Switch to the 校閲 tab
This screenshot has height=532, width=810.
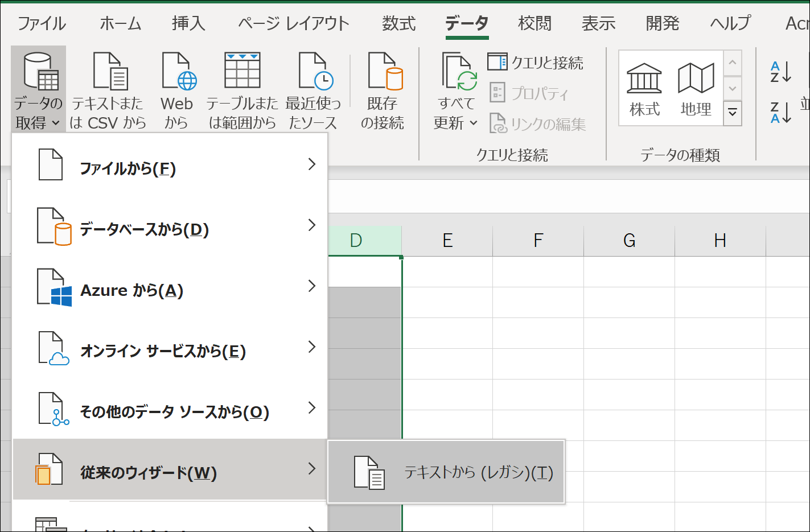tap(535, 23)
